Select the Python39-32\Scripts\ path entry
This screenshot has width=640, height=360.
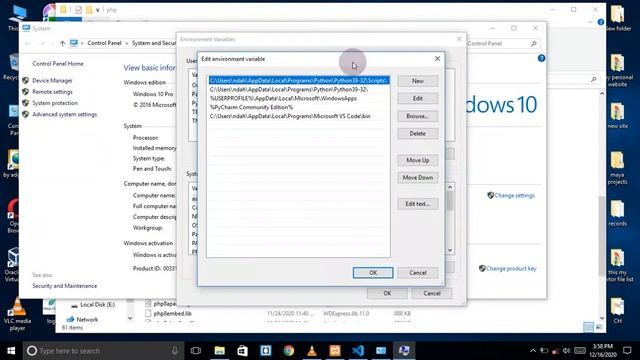click(299, 80)
